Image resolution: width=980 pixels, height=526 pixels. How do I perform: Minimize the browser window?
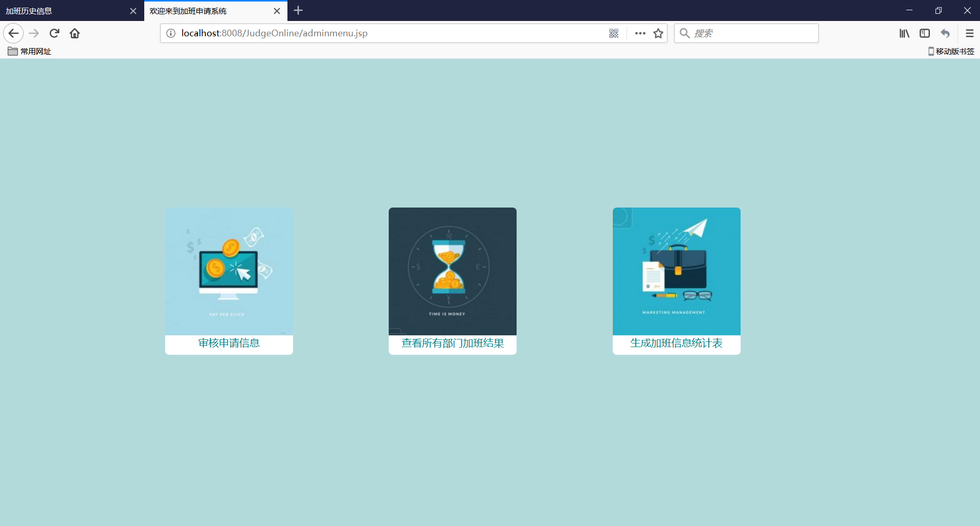click(909, 10)
